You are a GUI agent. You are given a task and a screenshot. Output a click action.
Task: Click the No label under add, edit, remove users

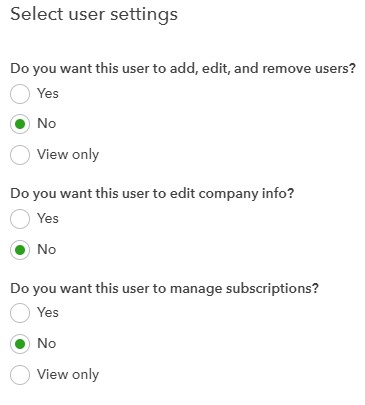tap(47, 123)
